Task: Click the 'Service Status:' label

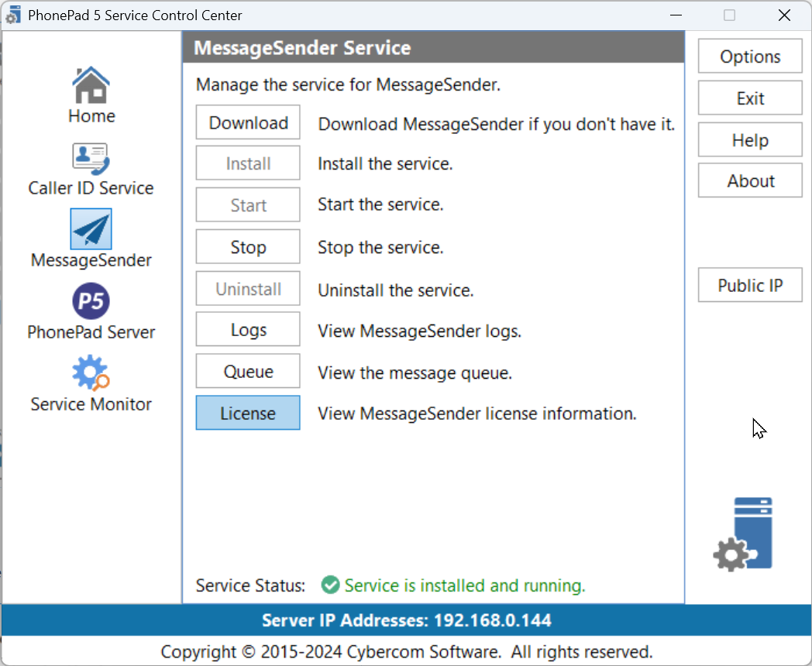Action: pos(250,585)
